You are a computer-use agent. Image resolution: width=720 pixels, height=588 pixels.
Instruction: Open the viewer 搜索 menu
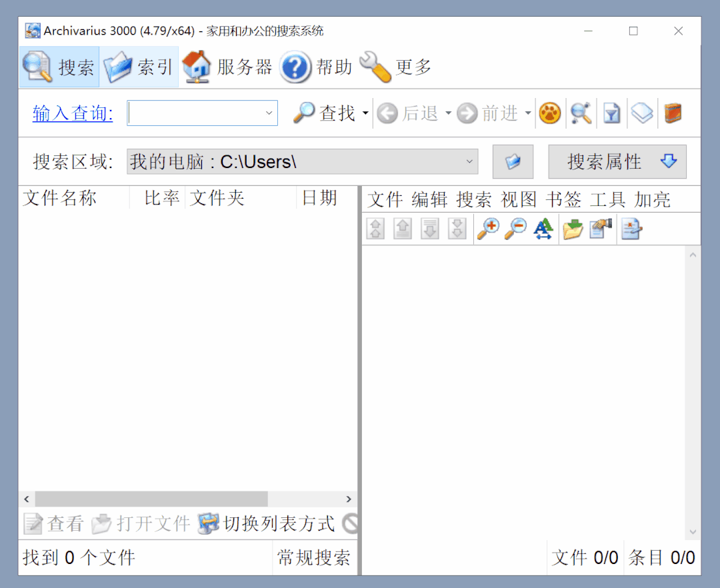(x=475, y=200)
